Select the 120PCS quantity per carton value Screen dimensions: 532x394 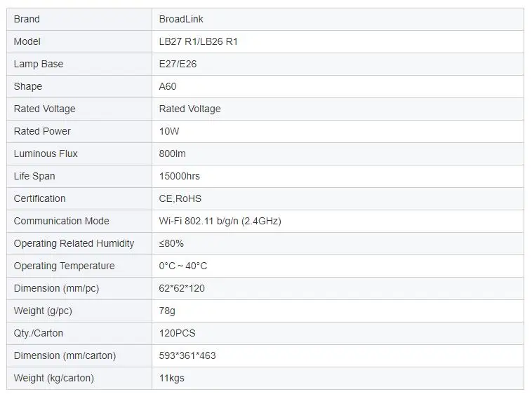(x=177, y=333)
